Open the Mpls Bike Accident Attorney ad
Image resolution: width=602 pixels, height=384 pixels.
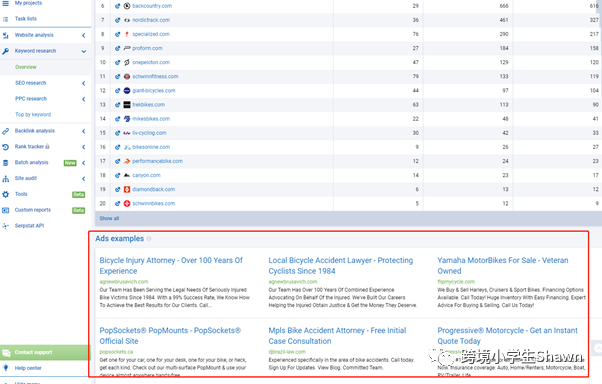pos(337,336)
